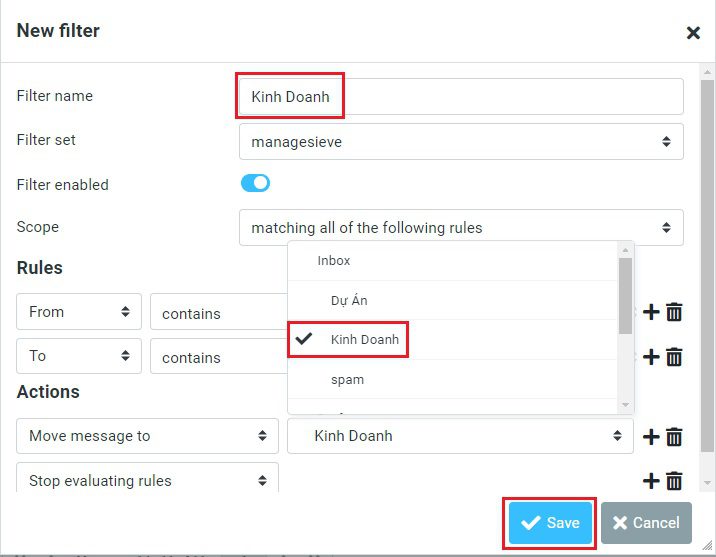Click the Filter name text field
This screenshot has width=716, height=557.
pyautogui.click(x=461, y=97)
